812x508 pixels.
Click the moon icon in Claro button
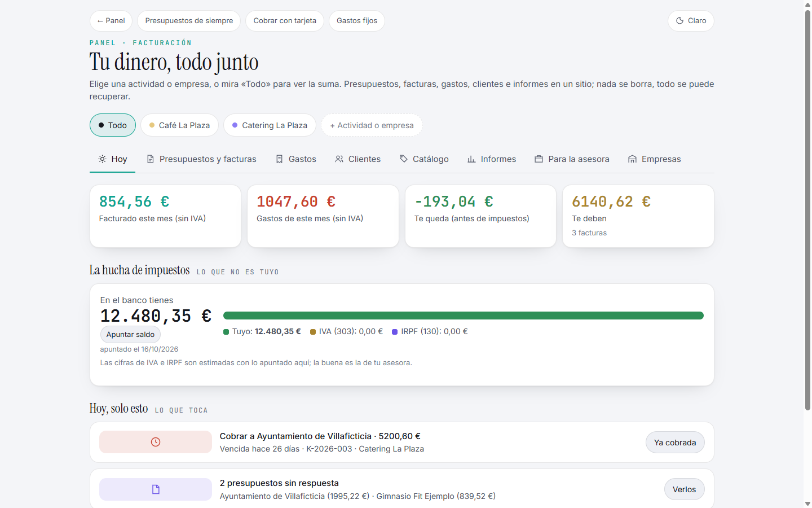click(680, 21)
